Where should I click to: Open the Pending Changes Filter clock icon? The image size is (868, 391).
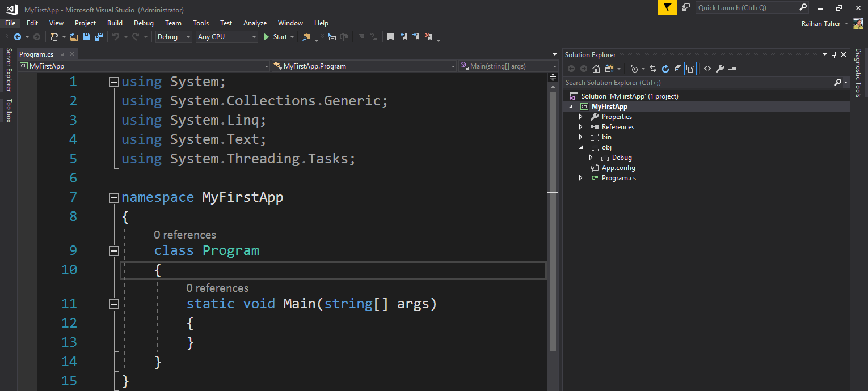634,69
